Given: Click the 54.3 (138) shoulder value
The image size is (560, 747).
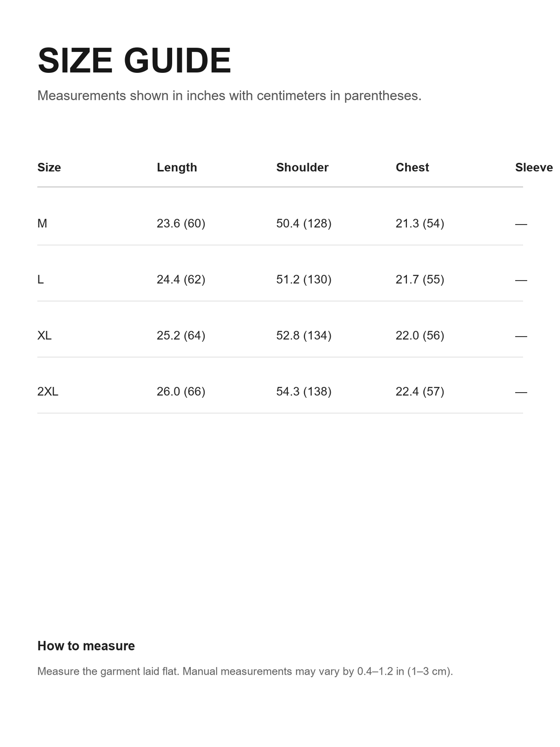Looking at the screenshot, I should [304, 391].
